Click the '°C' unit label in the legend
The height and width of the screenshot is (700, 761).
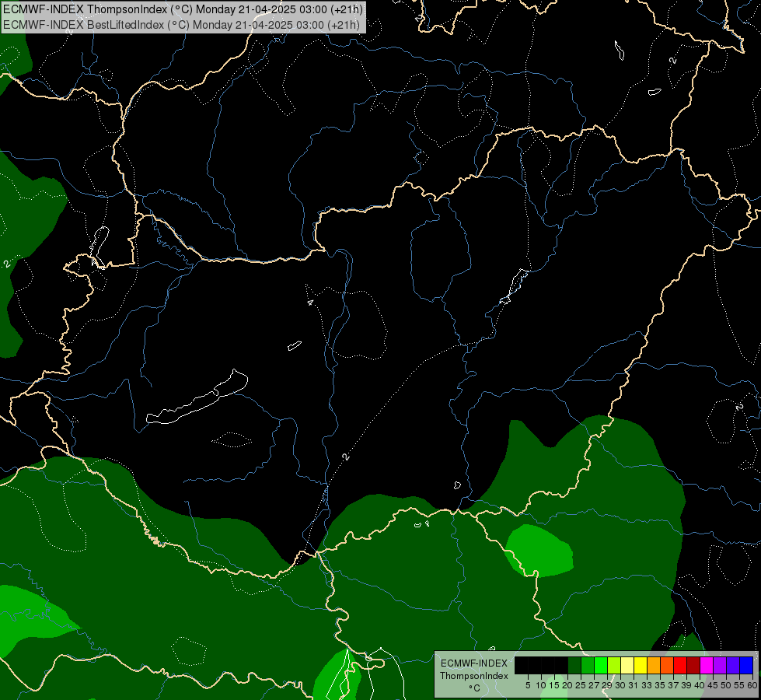475,688
